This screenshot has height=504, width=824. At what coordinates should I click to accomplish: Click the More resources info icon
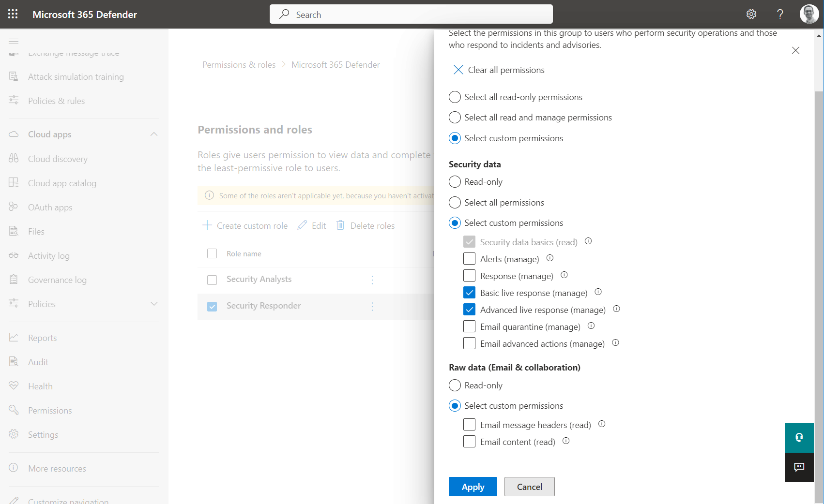pos(14,468)
